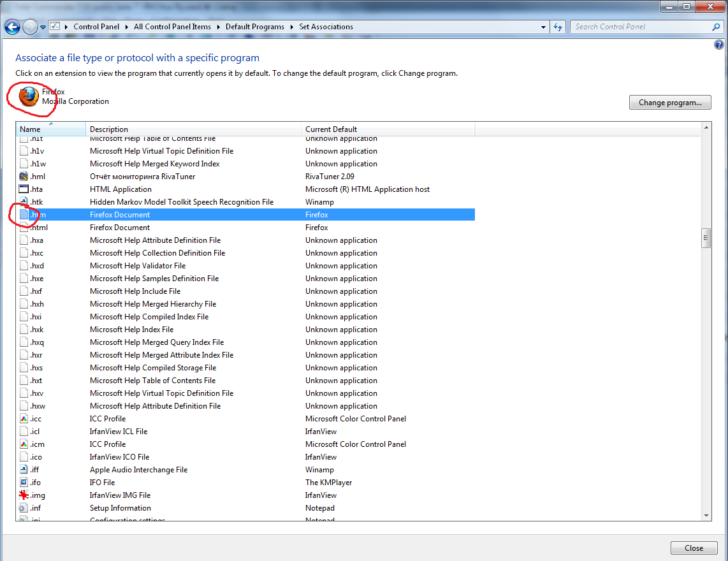
Task: Click the .img IrfanView red icon
Action: pyautogui.click(x=24, y=495)
